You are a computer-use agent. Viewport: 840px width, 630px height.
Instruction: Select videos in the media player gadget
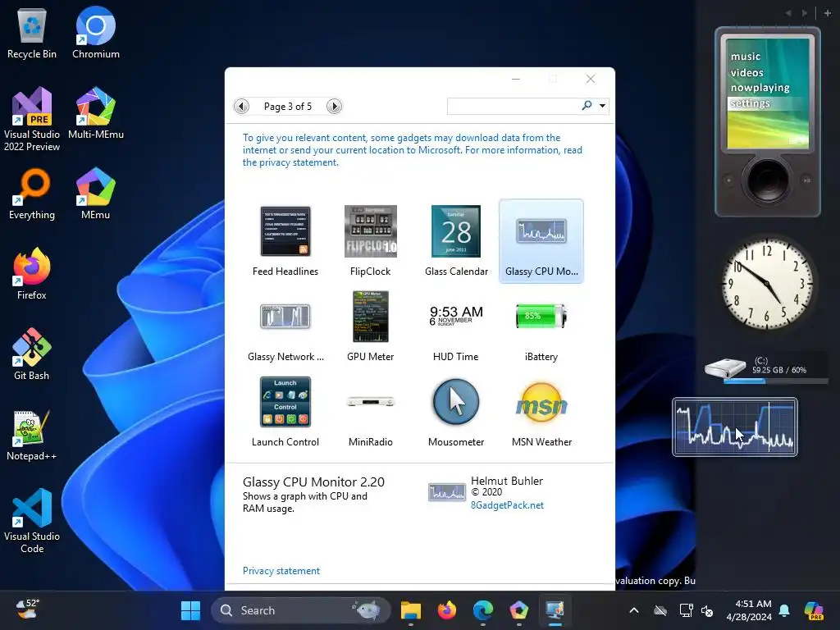click(x=746, y=72)
